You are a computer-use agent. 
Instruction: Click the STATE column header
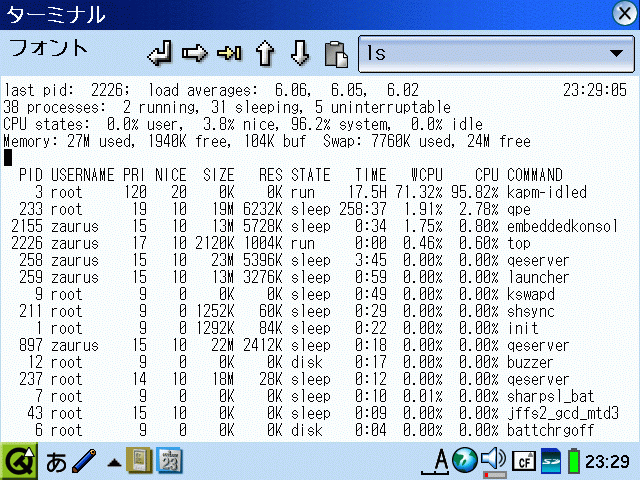311,175
